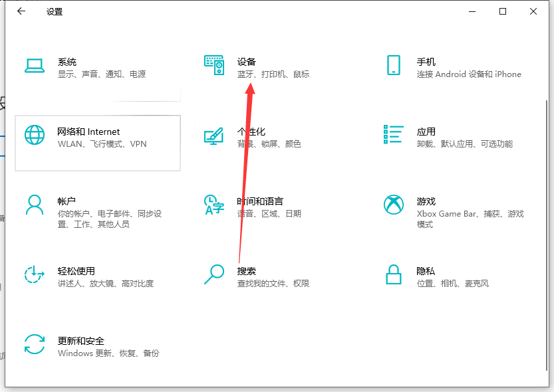Click the 游戏 category title

pos(426,201)
